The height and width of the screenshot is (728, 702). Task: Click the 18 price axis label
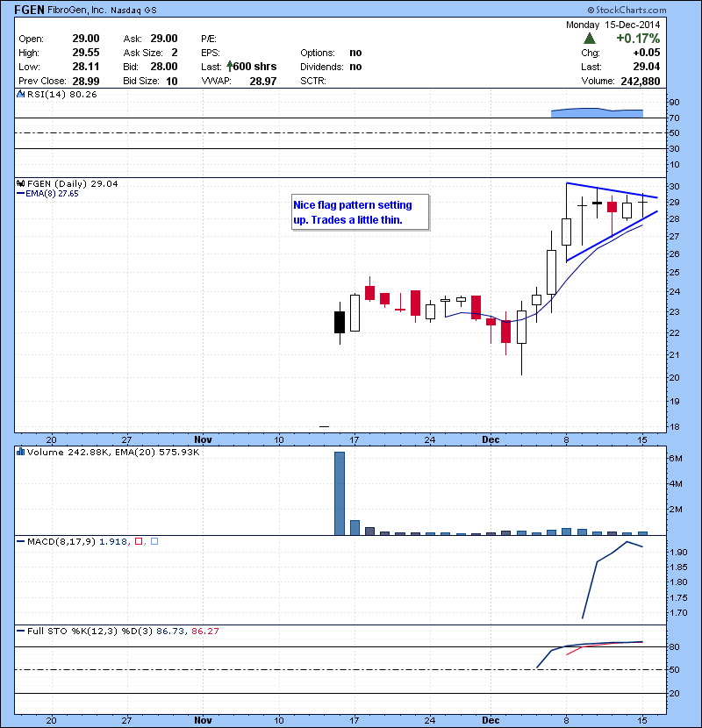674,426
